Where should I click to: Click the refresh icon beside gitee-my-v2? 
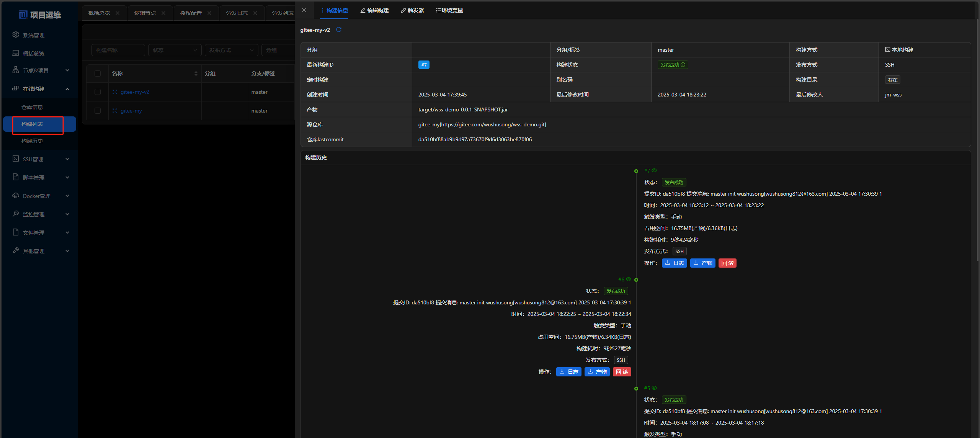(x=338, y=30)
